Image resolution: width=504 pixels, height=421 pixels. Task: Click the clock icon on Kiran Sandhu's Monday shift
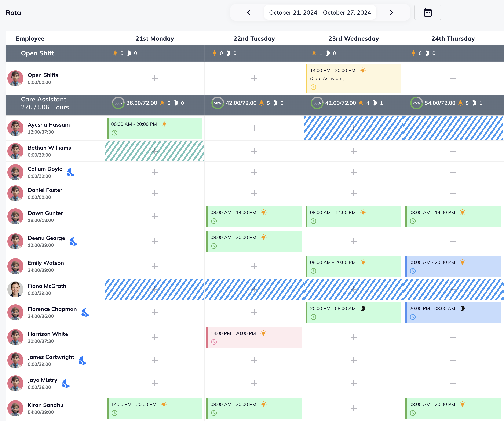(x=115, y=413)
